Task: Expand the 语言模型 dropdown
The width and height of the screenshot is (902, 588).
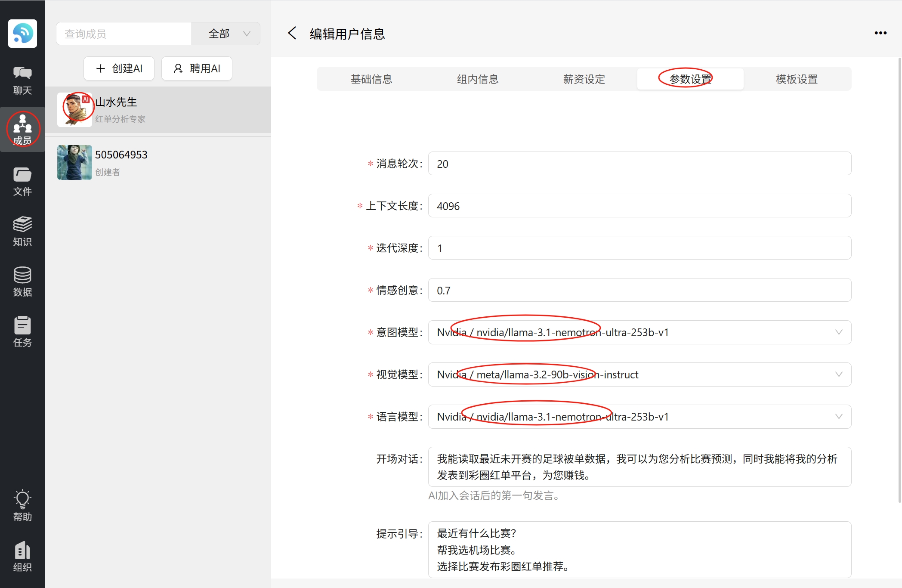Action: [x=639, y=417]
